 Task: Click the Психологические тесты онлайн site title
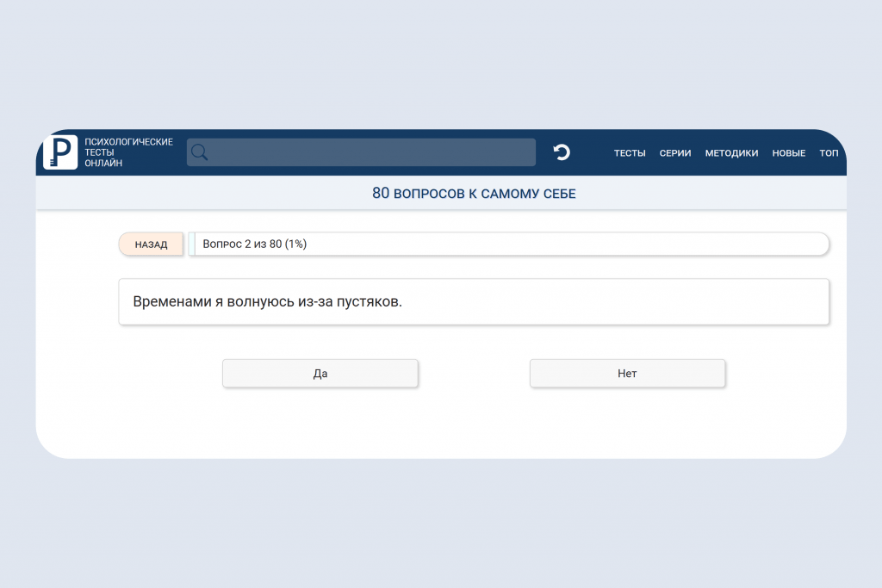click(129, 152)
